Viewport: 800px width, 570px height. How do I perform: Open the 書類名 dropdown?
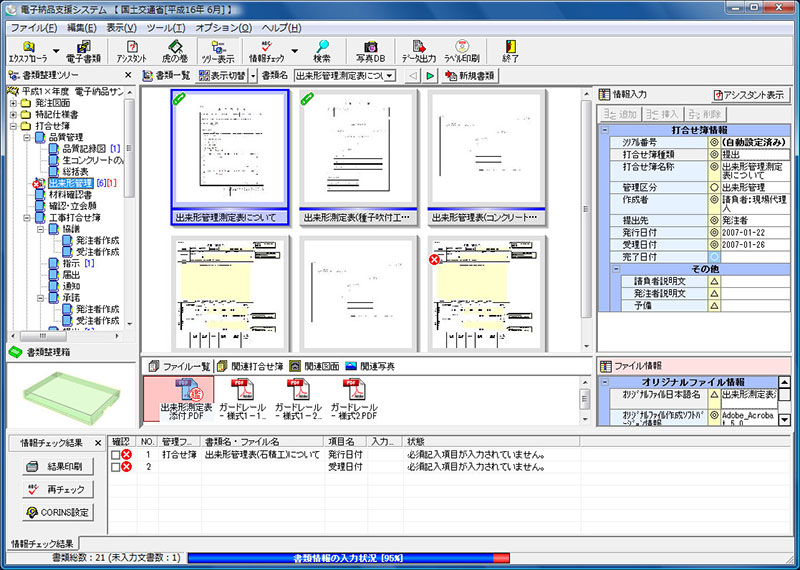pos(390,76)
